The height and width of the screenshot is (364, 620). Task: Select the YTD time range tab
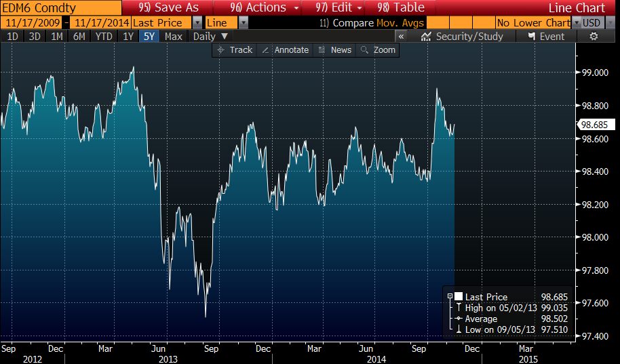[x=104, y=37]
